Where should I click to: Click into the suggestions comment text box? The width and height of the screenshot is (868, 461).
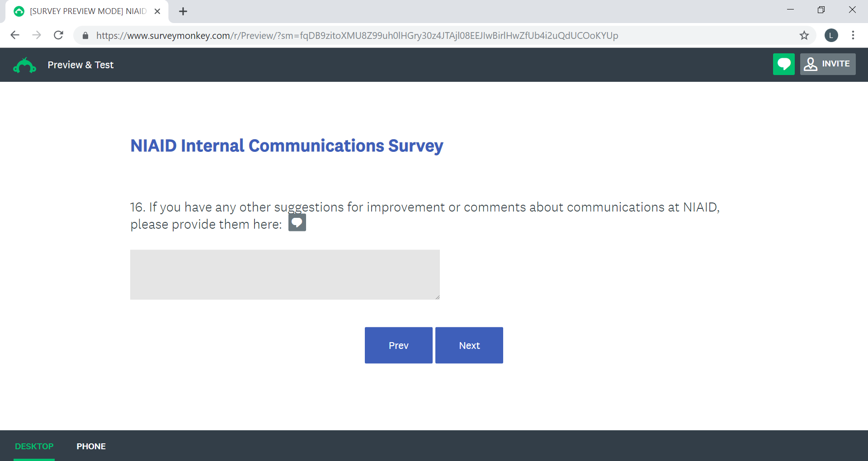[x=285, y=274]
